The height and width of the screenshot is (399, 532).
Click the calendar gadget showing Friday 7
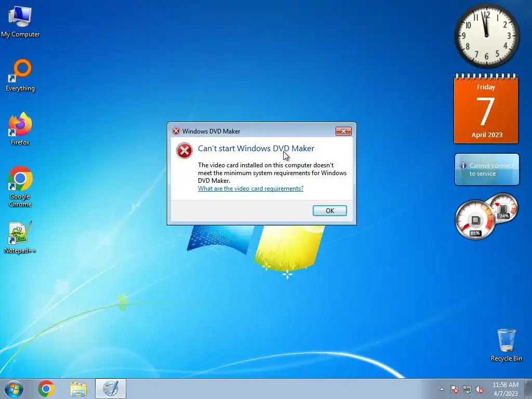click(486, 109)
